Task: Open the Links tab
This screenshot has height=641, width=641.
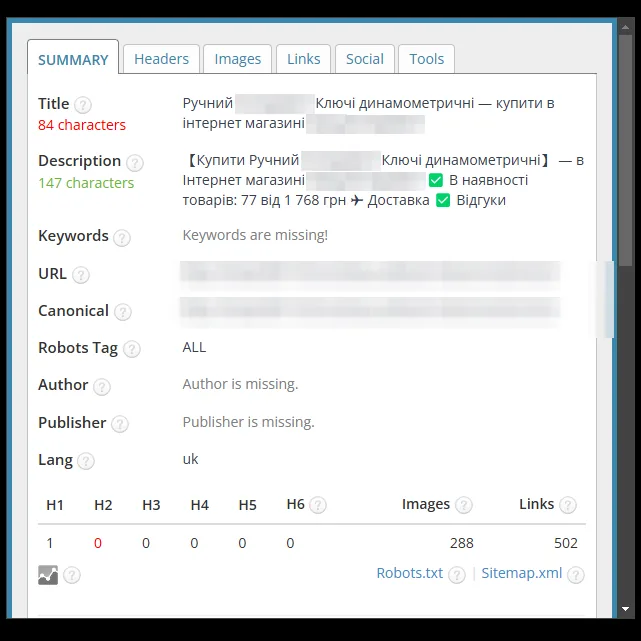Action: click(x=303, y=59)
